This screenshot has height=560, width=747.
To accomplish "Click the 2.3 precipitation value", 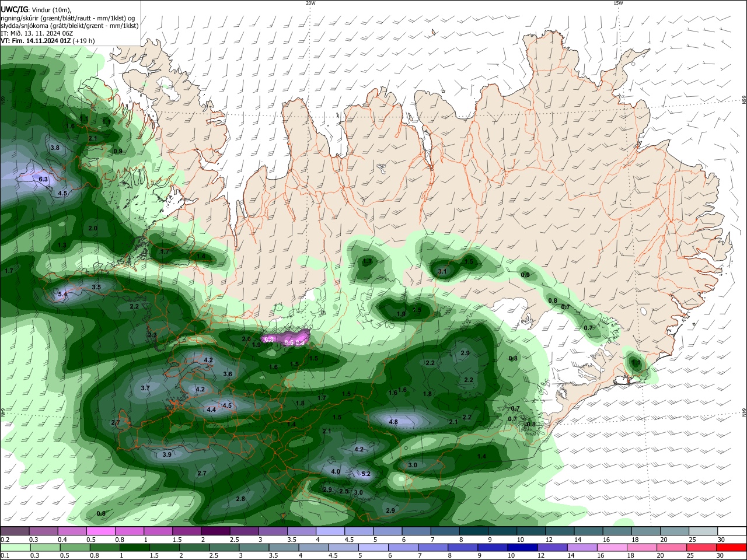I will pos(152,335).
